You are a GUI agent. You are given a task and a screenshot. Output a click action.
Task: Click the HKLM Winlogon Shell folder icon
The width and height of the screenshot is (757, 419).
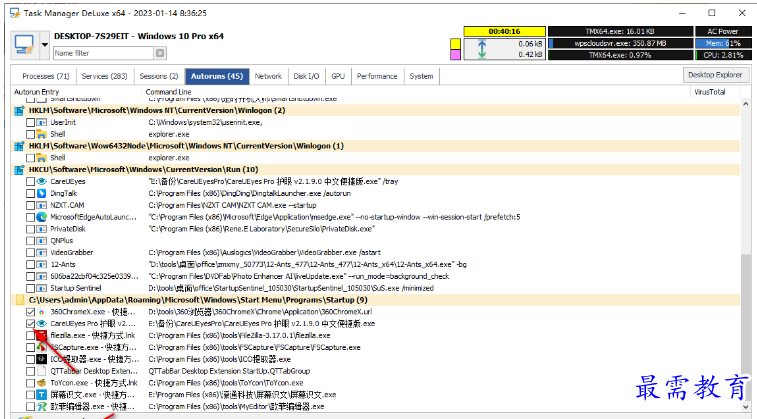(x=42, y=134)
